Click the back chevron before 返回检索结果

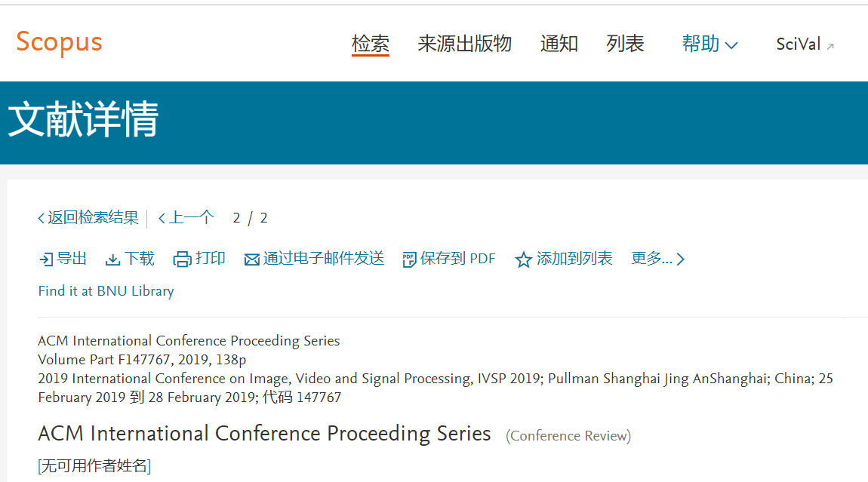tap(41, 219)
